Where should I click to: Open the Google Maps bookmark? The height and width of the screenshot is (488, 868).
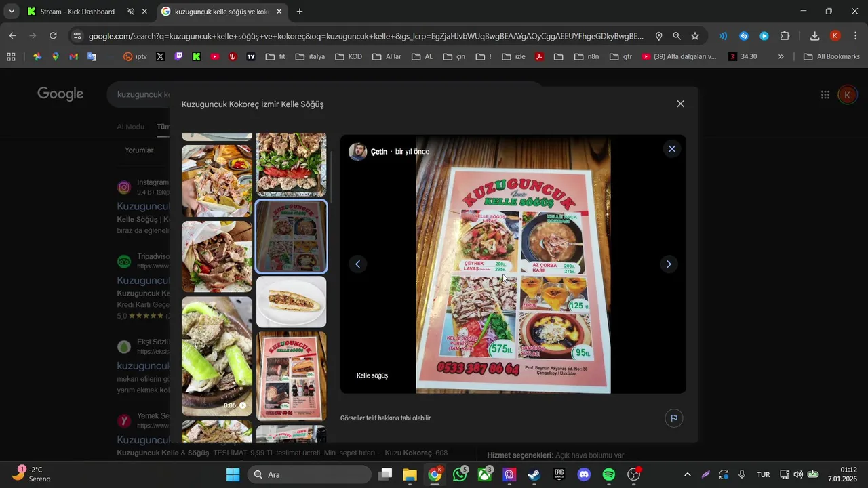pyautogui.click(x=56, y=57)
